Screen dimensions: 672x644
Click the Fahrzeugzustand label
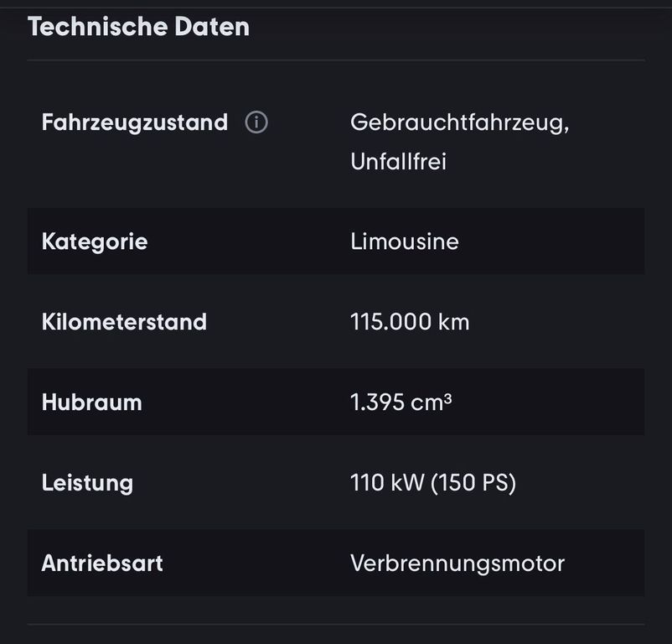(134, 122)
